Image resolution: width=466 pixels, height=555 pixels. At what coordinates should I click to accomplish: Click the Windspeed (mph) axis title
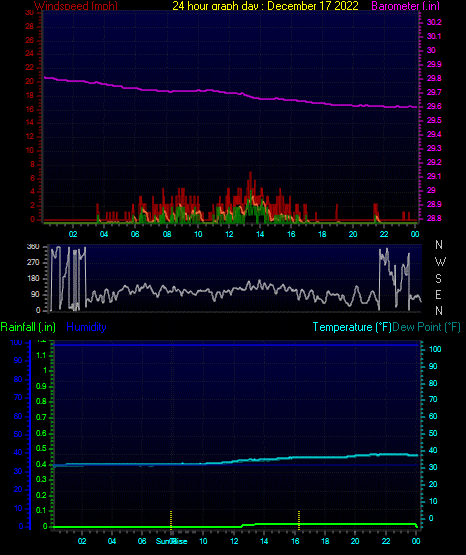76,5
